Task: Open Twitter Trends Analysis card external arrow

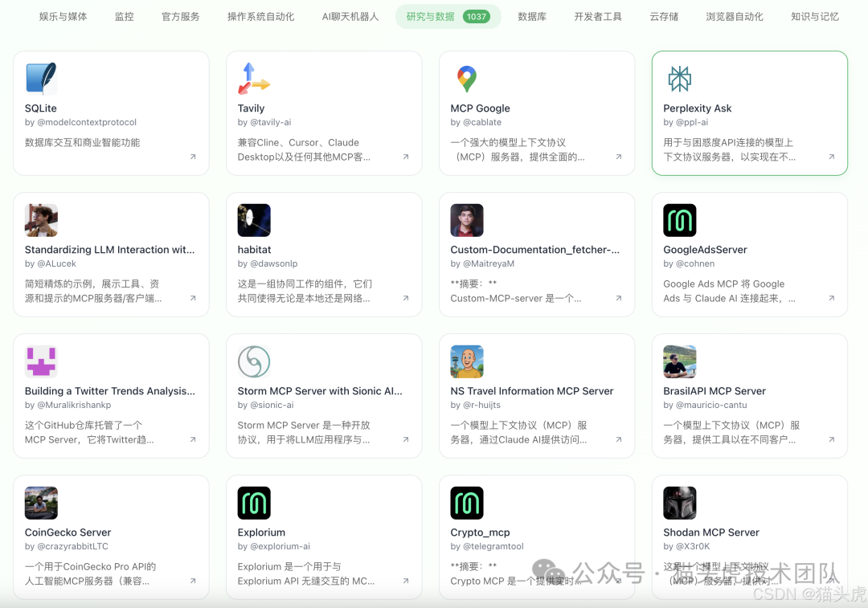Action: coord(193,439)
